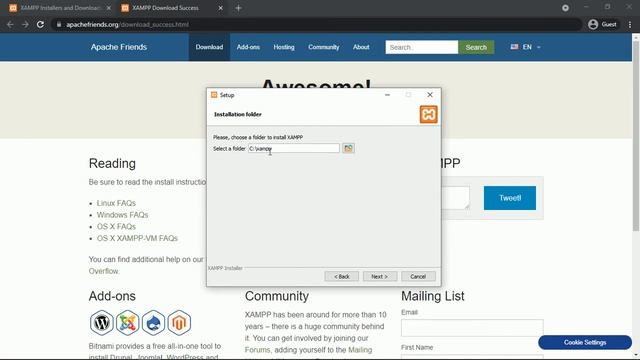Click the Mailing link in Community text
The height and width of the screenshot is (360, 640).
tap(360, 350)
